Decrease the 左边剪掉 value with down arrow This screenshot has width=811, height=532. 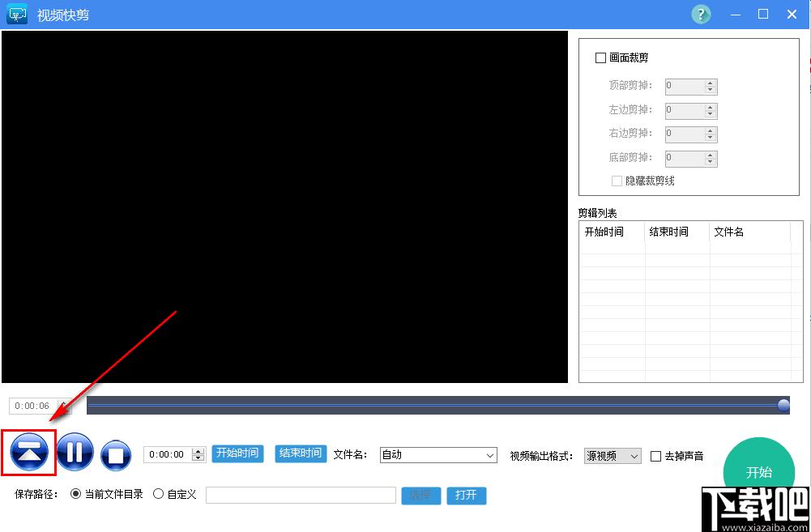(711, 114)
